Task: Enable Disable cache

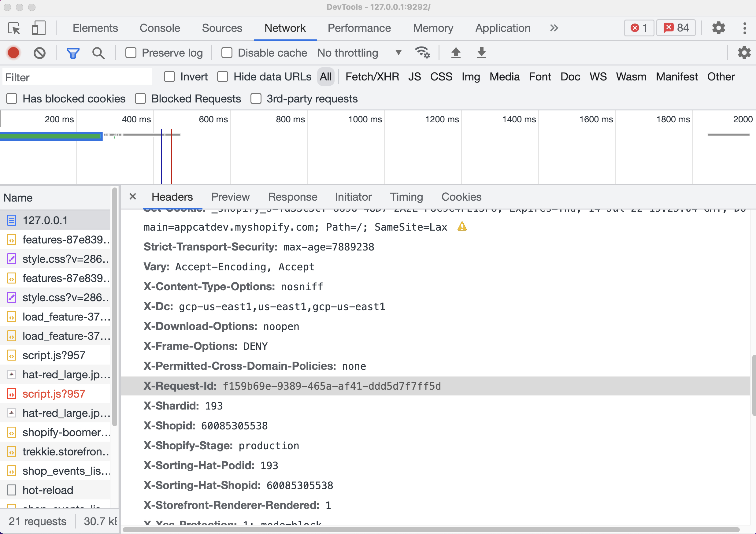Action: [x=227, y=53]
